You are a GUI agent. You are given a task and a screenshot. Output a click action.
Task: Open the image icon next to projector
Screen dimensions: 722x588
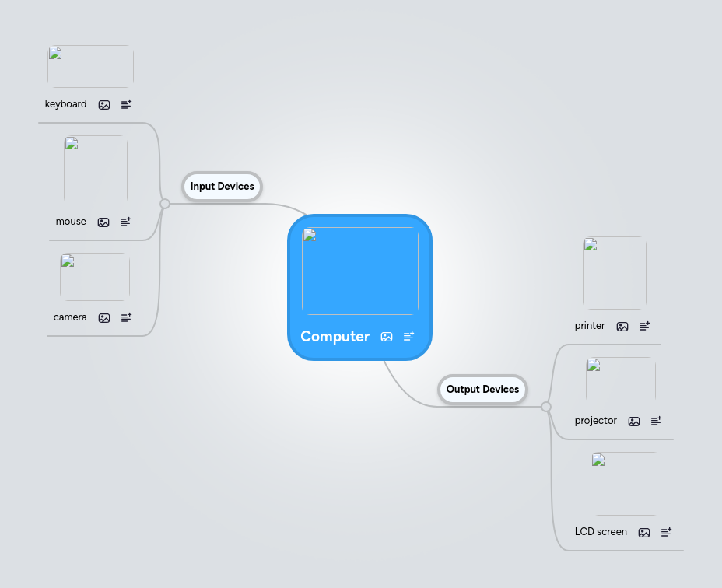click(634, 421)
